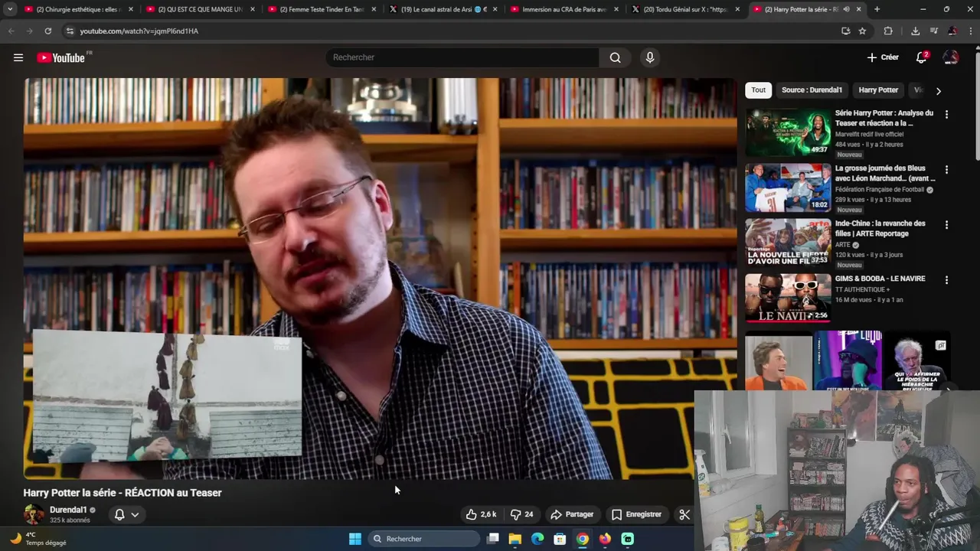
Task: Click the scissors Clip icon
Action: (684, 514)
